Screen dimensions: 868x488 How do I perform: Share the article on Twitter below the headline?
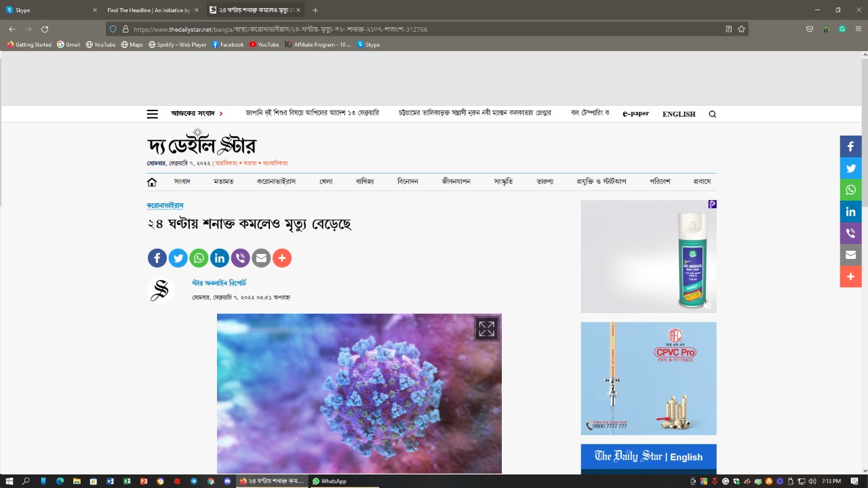click(178, 258)
